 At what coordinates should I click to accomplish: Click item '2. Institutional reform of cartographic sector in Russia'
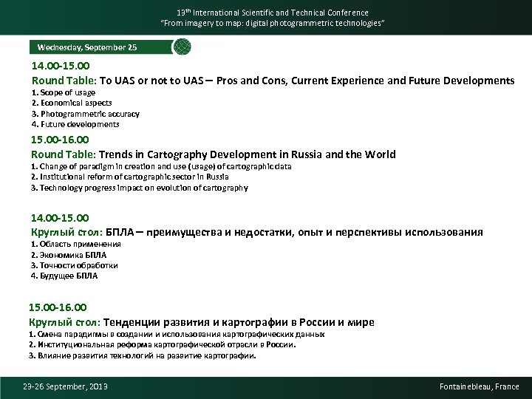[130, 177]
